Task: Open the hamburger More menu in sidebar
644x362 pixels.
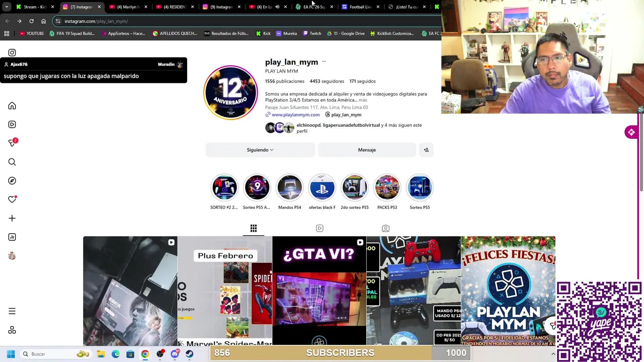Action: click(x=12, y=311)
